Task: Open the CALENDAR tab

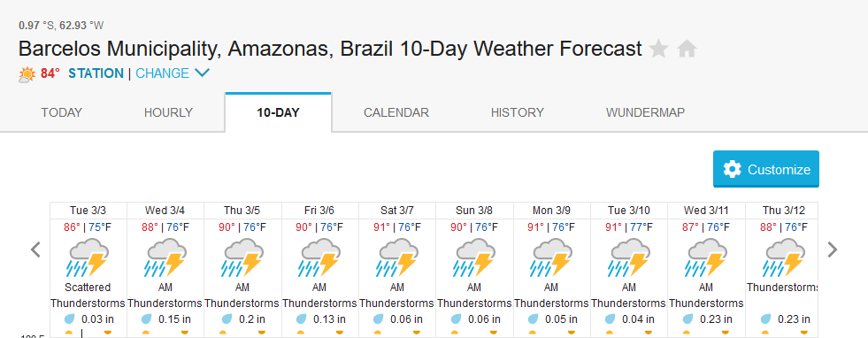Action: (x=396, y=113)
